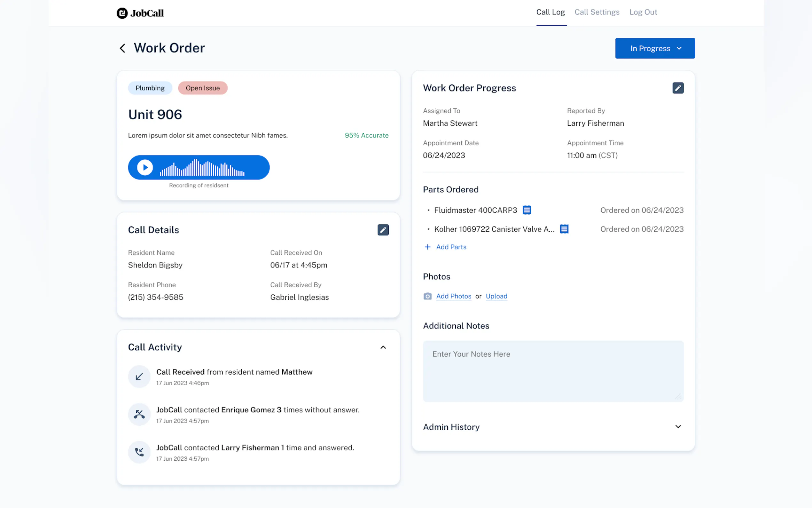The image size is (812, 508).
Task: Open the note icon beside Kolher 1069722 Canister Valve
Action: coord(564,229)
